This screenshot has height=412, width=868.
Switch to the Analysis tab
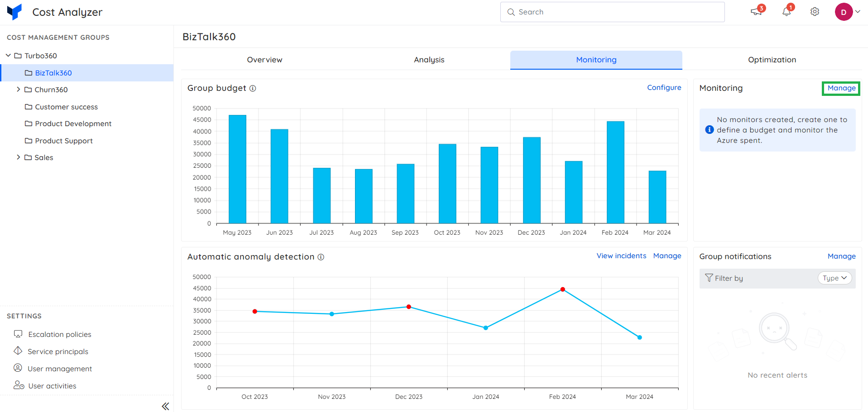(x=429, y=60)
